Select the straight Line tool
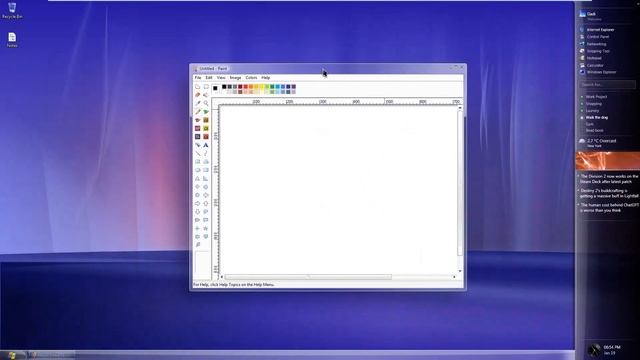The width and height of the screenshot is (640, 360). click(198, 153)
